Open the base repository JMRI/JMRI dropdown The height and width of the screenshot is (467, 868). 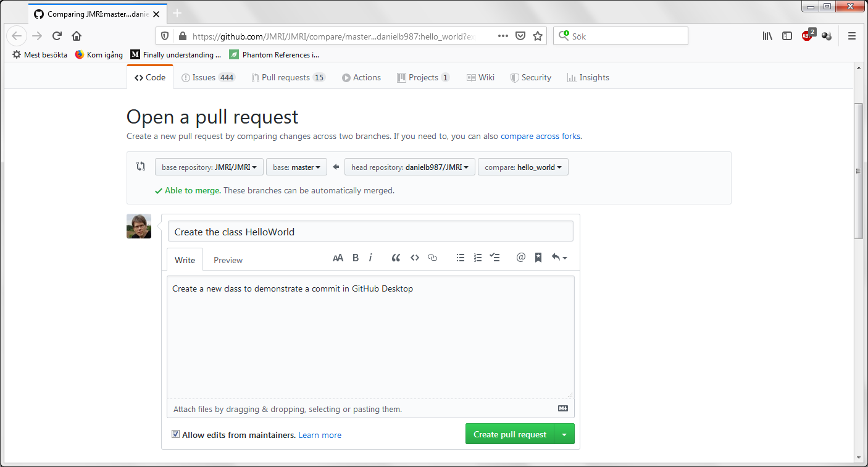point(209,167)
